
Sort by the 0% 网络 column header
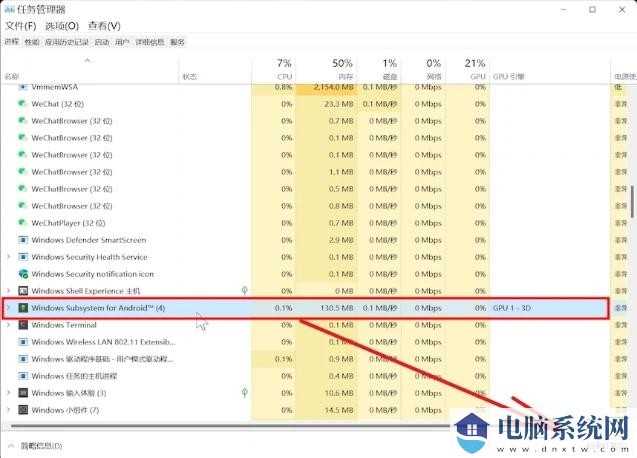coord(423,69)
